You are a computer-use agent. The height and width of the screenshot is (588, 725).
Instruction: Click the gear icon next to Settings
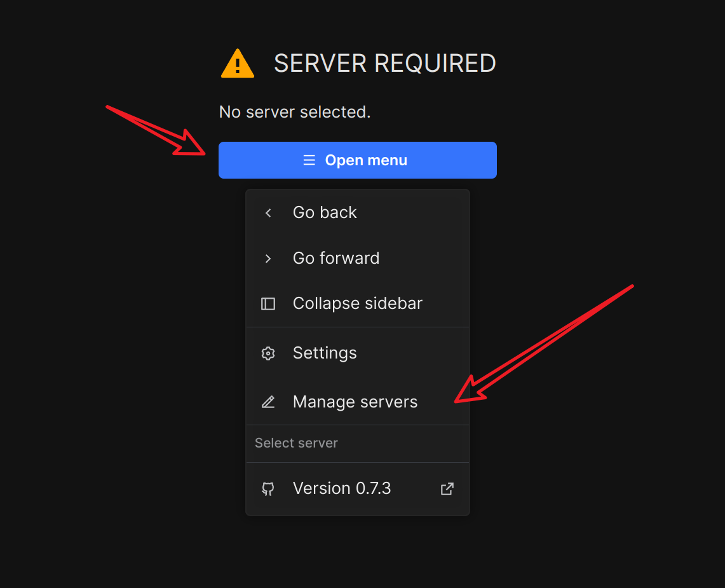click(268, 353)
